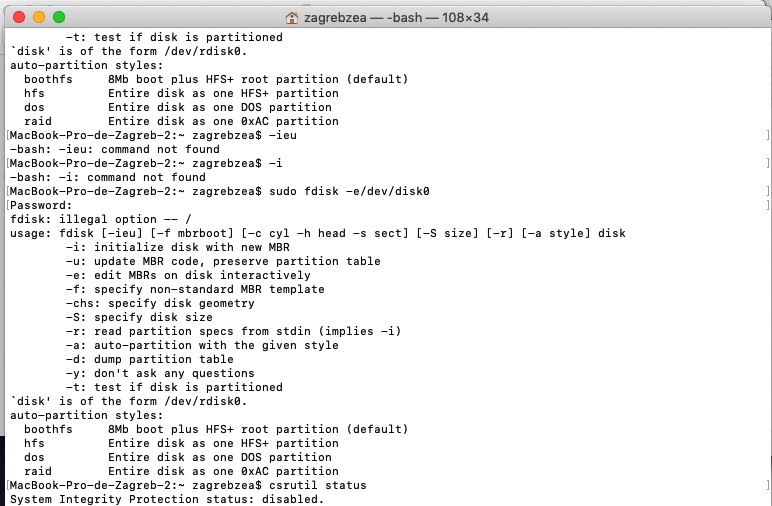Click "System Integrity Protection status: disabled." output
Image resolution: width=772 pixels, height=506 pixels.
[167, 499]
